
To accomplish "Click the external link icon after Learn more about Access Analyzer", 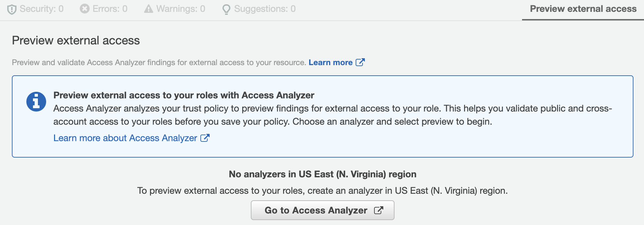I will 205,138.
